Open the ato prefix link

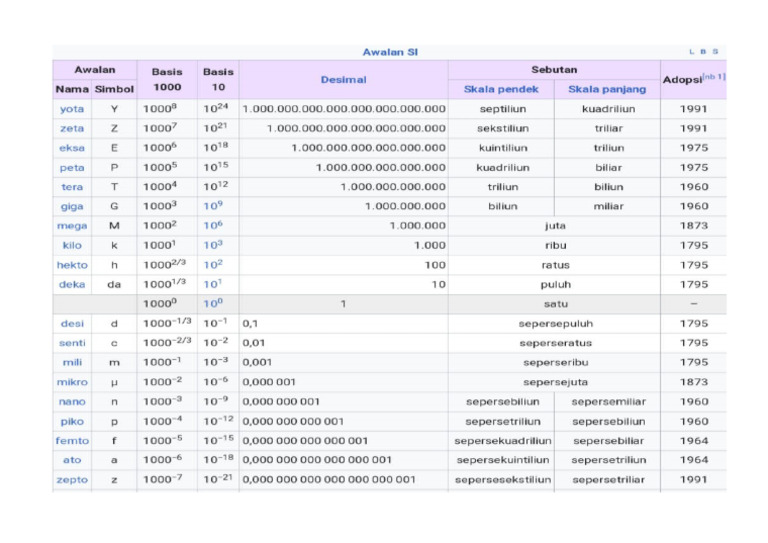click(x=72, y=460)
